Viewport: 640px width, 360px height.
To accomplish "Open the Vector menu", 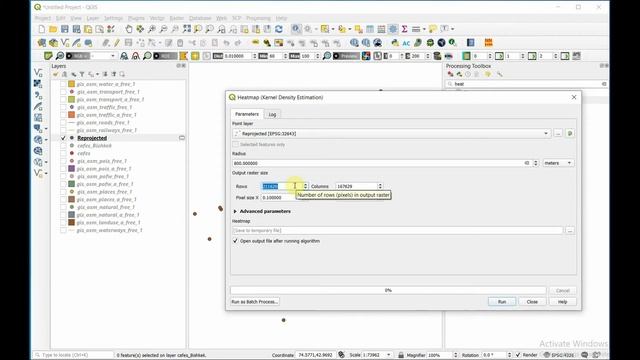I will pos(157,18).
